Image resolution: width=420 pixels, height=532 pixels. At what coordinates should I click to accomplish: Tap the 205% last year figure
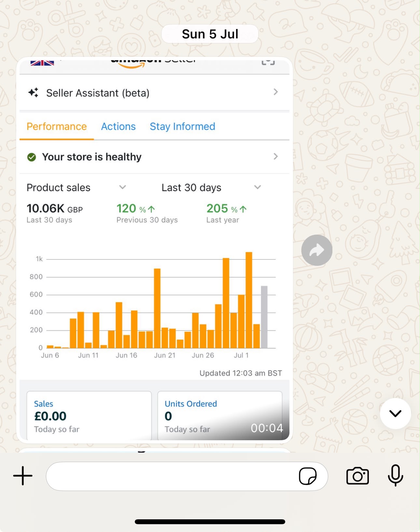(227, 209)
